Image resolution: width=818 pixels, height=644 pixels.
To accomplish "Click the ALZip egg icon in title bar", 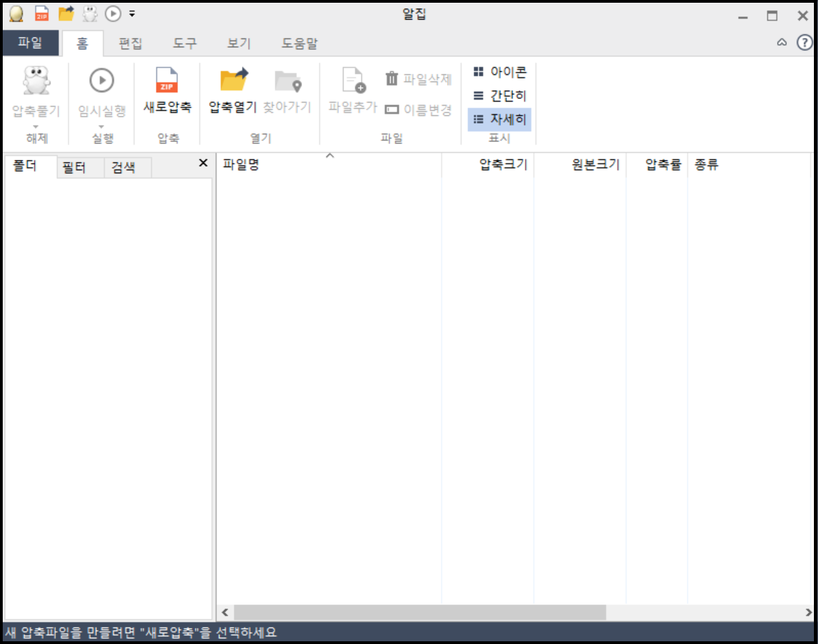I will click(x=16, y=14).
